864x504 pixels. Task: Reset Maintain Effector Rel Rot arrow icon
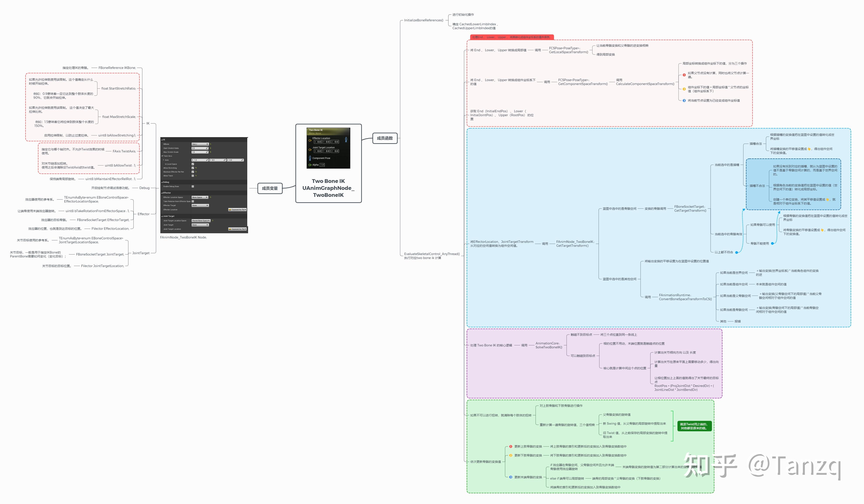[x=196, y=172]
